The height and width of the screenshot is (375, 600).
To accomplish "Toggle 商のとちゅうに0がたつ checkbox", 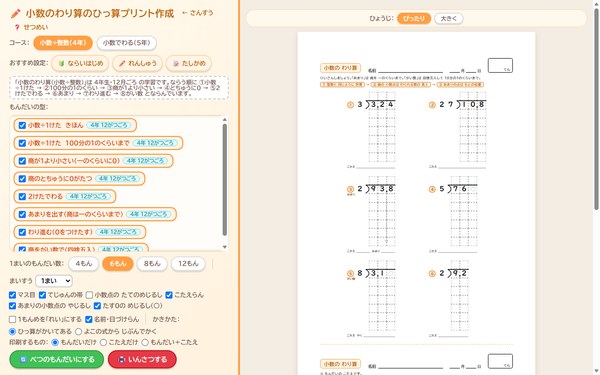I will (x=22, y=179).
